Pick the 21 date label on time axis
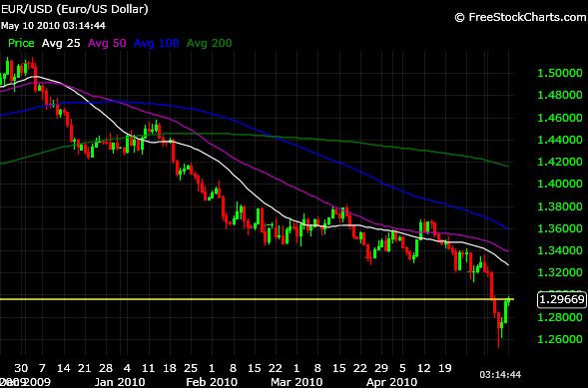The width and height of the screenshot is (588, 388). 85,368
